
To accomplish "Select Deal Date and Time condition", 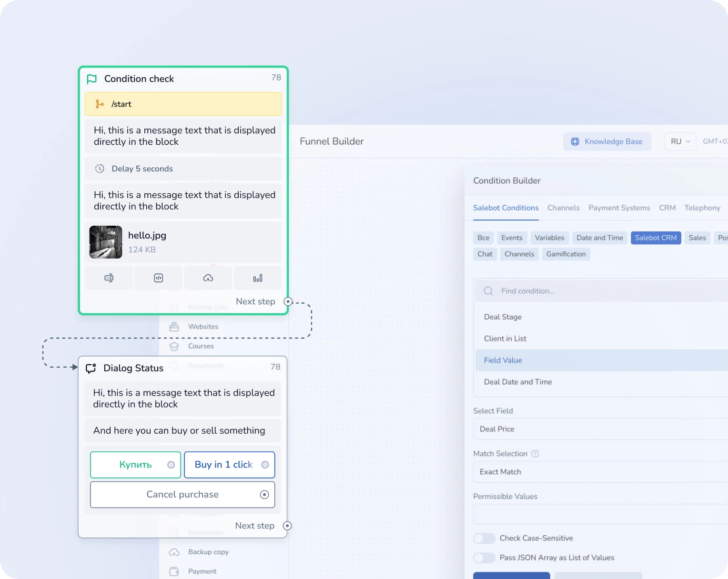I will (601, 382).
